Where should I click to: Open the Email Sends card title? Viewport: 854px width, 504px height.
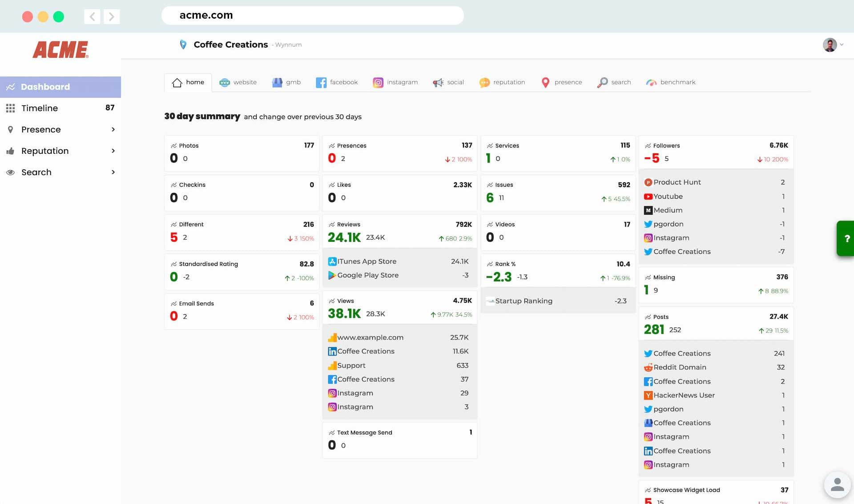pos(196,304)
